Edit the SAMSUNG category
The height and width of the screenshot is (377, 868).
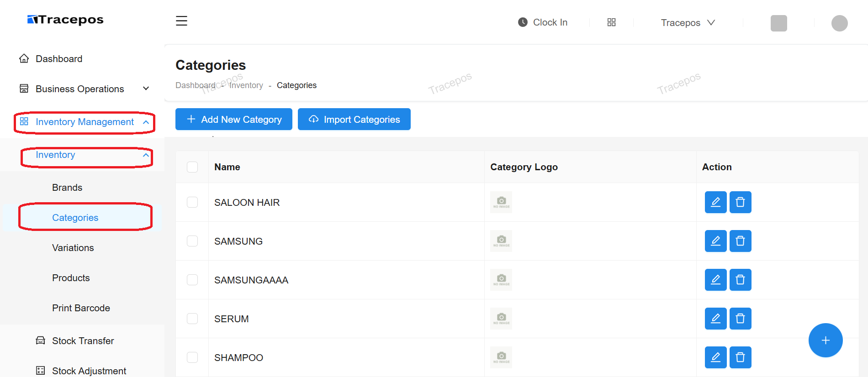click(x=715, y=241)
